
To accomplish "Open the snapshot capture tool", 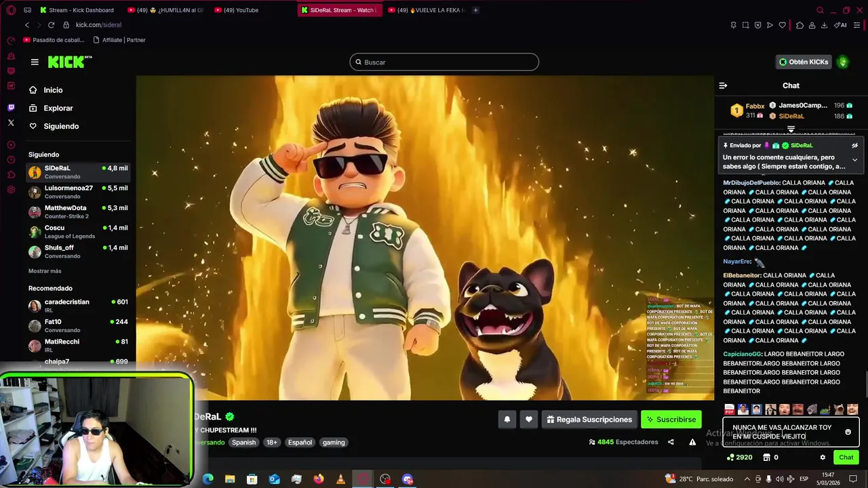I will pyautogui.click(x=745, y=25).
